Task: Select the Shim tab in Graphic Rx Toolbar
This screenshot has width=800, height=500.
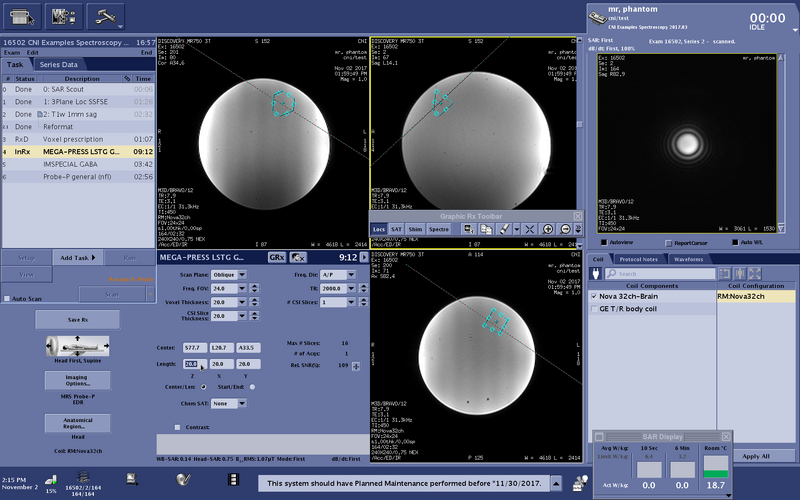Action: (415, 230)
